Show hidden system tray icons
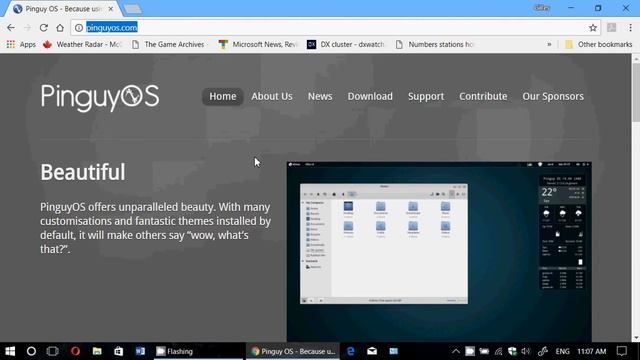Image resolution: width=640 pixels, height=360 pixels. click(x=456, y=351)
